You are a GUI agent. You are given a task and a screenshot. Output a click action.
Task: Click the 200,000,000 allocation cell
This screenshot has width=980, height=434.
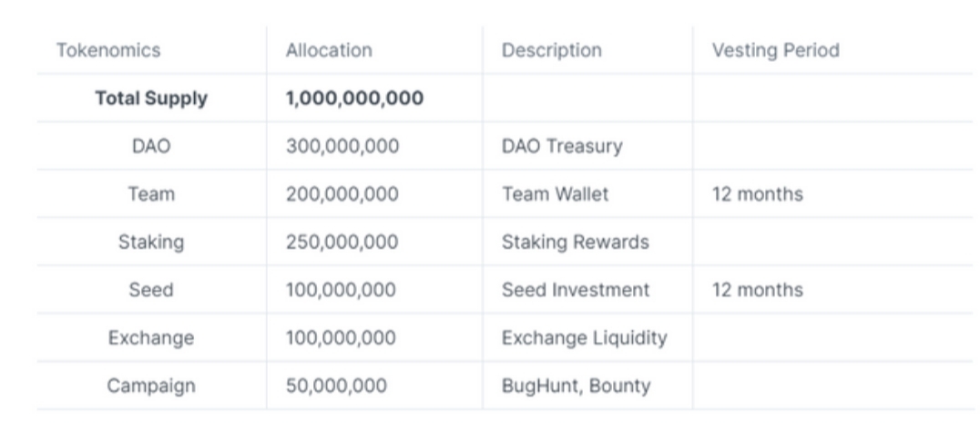click(342, 194)
